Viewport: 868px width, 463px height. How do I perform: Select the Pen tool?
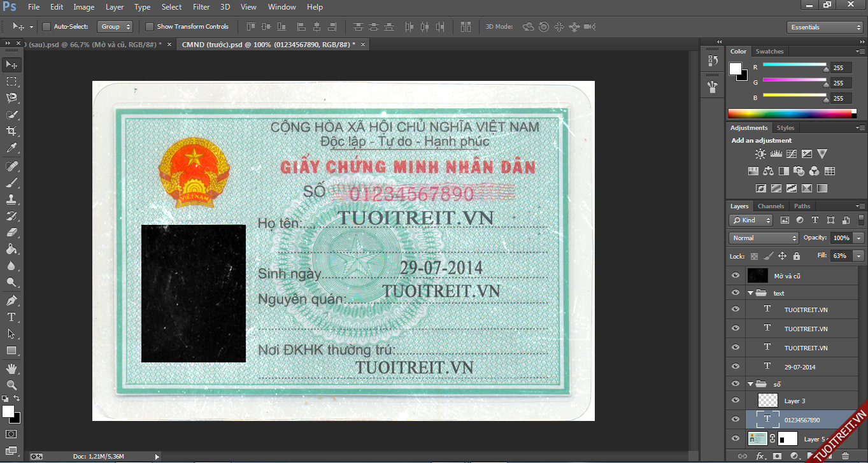point(11,300)
